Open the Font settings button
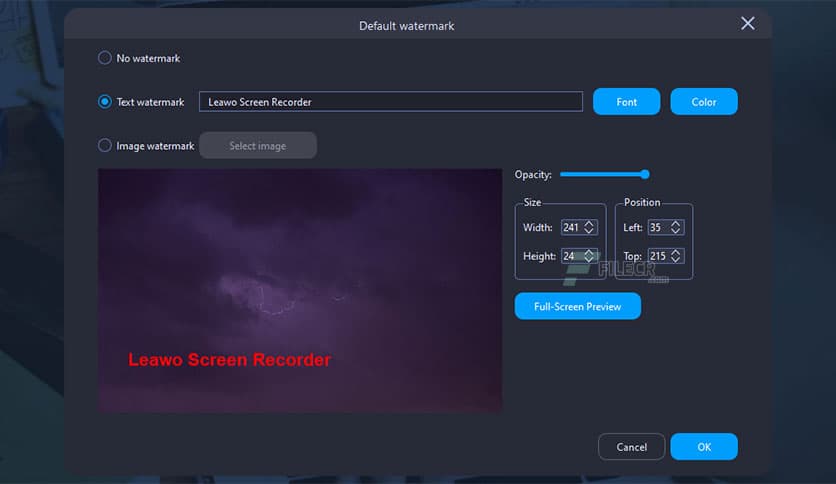836x484 pixels. pos(626,101)
